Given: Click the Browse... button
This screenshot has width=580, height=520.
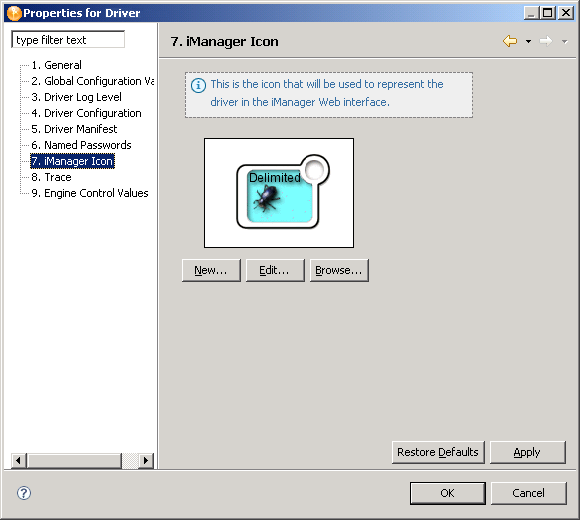Looking at the screenshot, I should 339,270.
